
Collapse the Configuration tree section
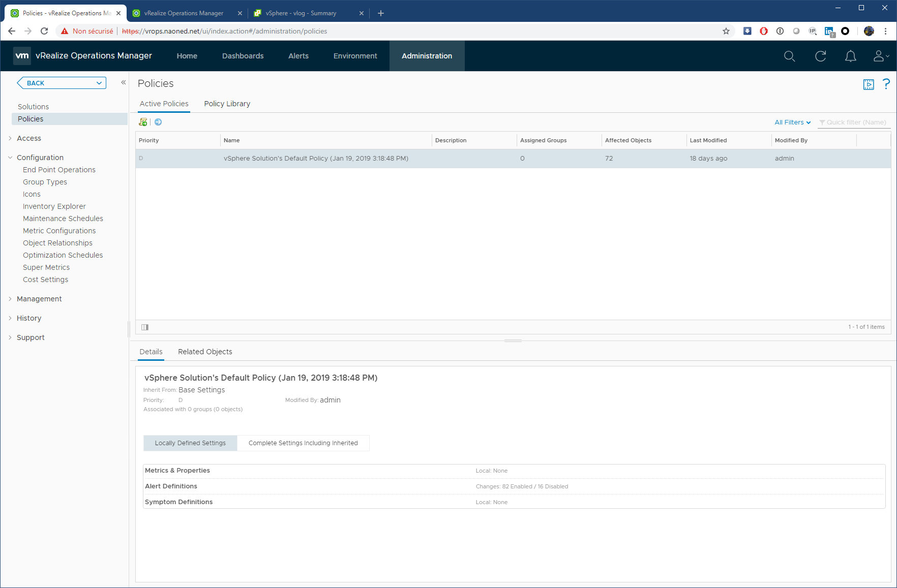point(10,158)
